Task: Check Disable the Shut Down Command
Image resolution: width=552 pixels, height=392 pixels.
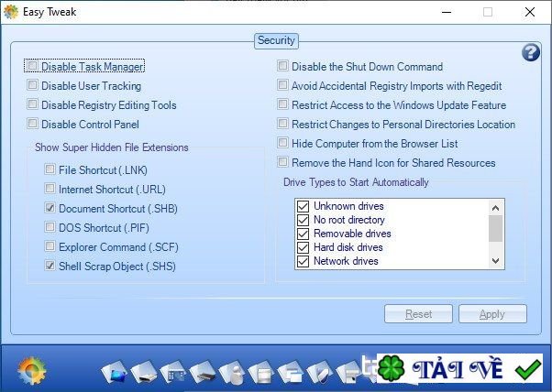Action: [x=282, y=66]
